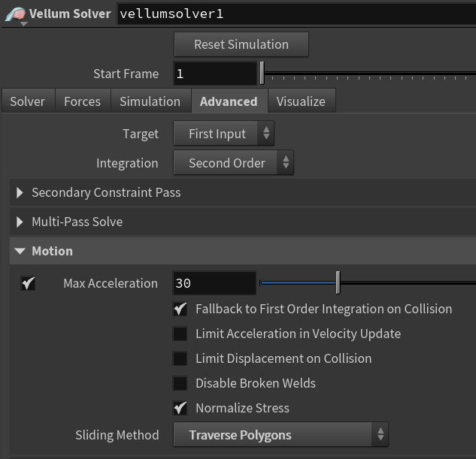Open the Simulation tab

pyautogui.click(x=150, y=101)
